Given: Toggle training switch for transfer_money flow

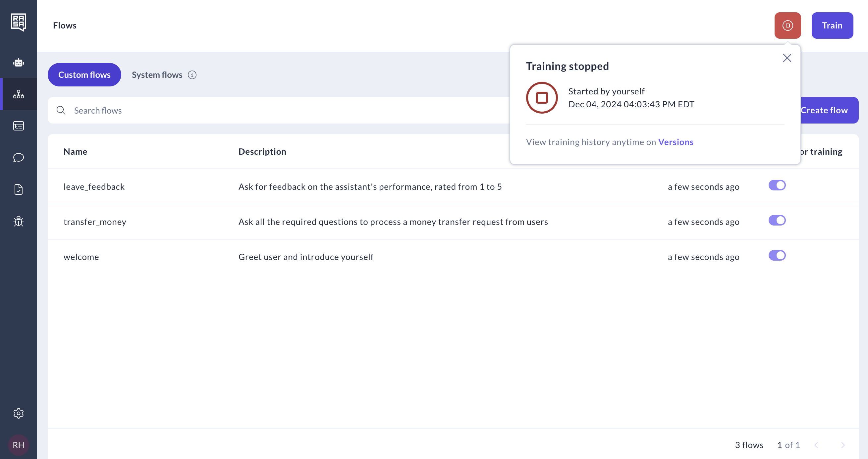Looking at the screenshot, I should (x=777, y=220).
